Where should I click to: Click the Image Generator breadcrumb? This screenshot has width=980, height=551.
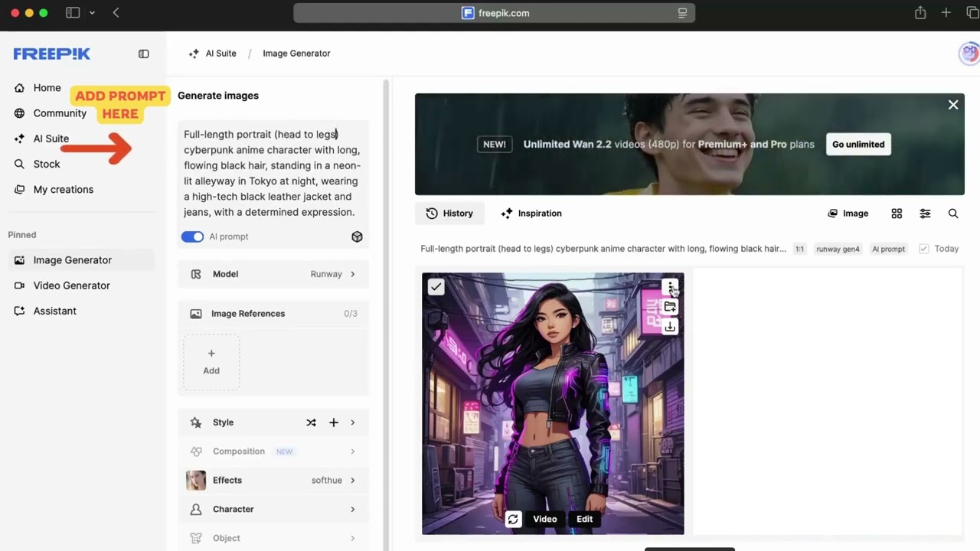pyautogui.click(x=296, y=54)
